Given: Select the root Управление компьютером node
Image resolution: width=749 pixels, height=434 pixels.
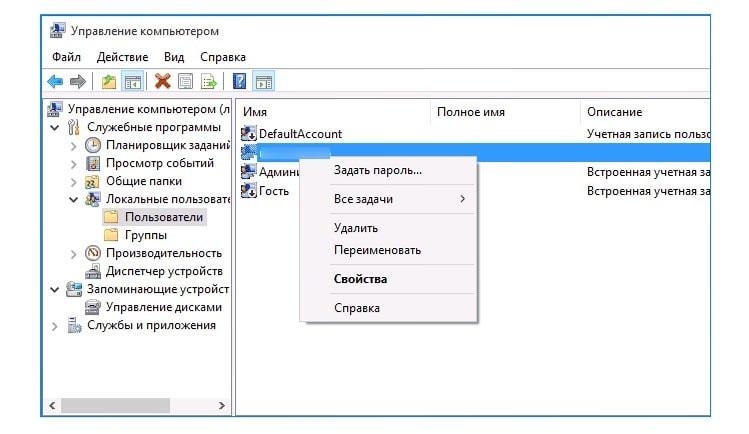Looking at the screenshot, I should 148,109.
